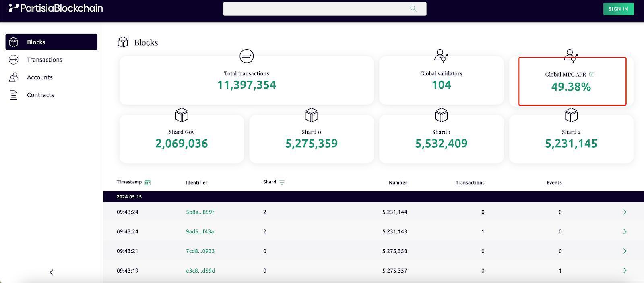Click the Global validators person icon
The width and height of the screenshot is (644, 283).
[x=441, y=56]
